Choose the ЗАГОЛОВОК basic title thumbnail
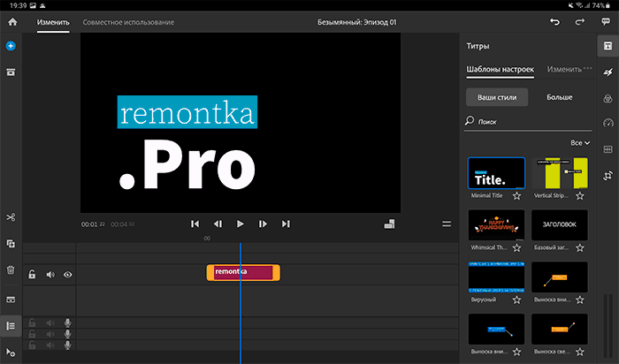Viewport: 619px width, 364px height. tap(560, 224)
